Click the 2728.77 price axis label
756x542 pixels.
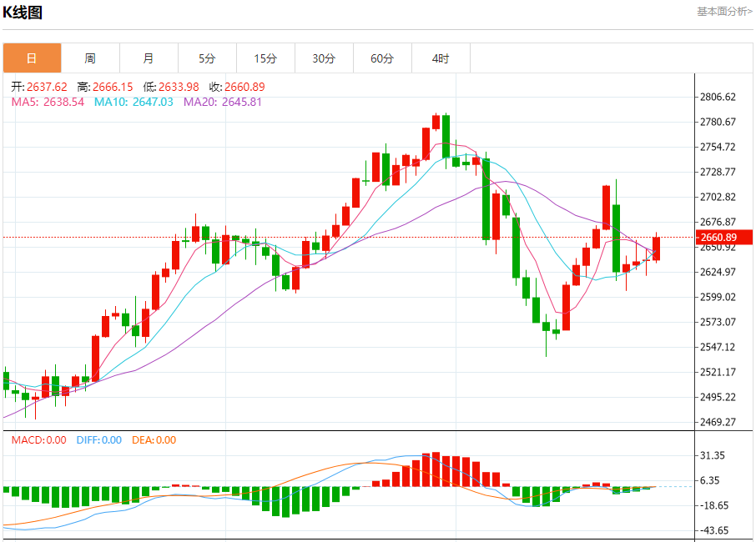pos(718,172)
